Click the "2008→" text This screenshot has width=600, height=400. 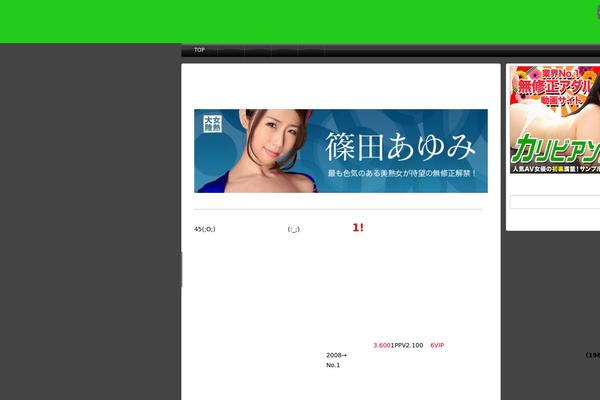pos(336,355)
